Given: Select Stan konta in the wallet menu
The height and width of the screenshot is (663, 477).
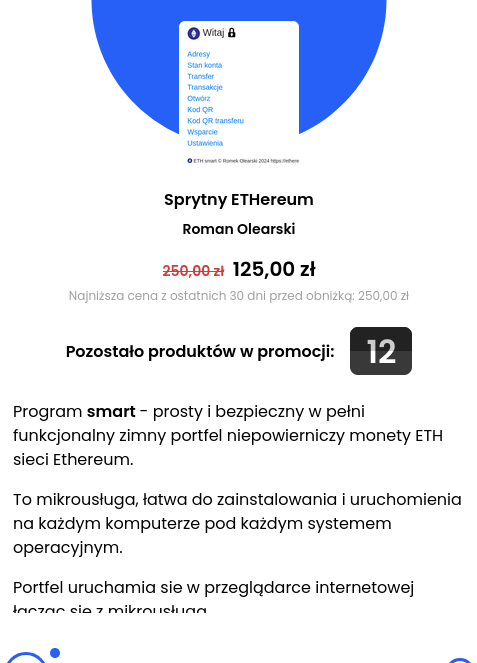Looking at the screenshot, I should click(x=205, y=65).
